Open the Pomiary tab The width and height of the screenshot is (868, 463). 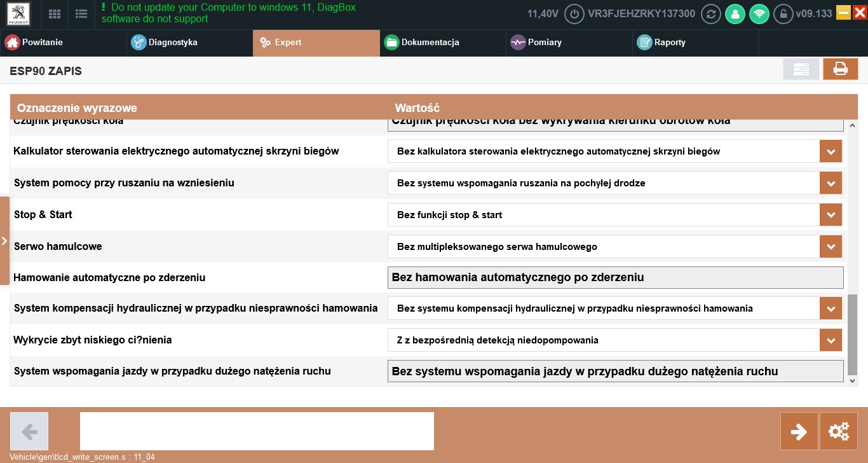544,43
